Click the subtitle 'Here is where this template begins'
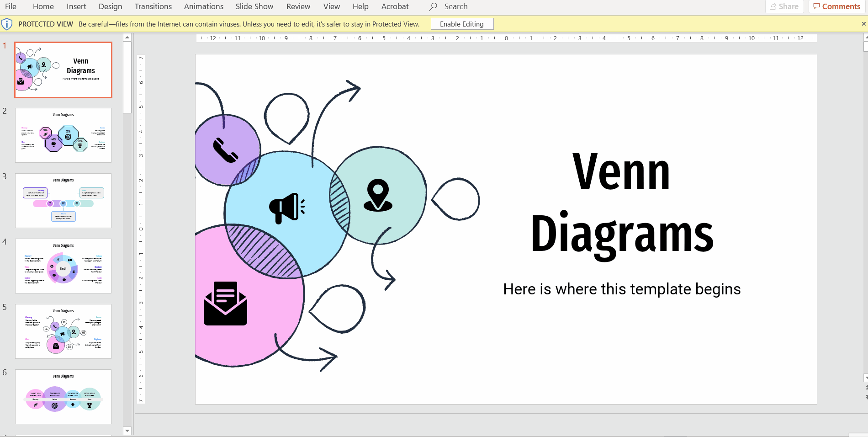This screenshot has height=437, width=868. pos(621,289)
